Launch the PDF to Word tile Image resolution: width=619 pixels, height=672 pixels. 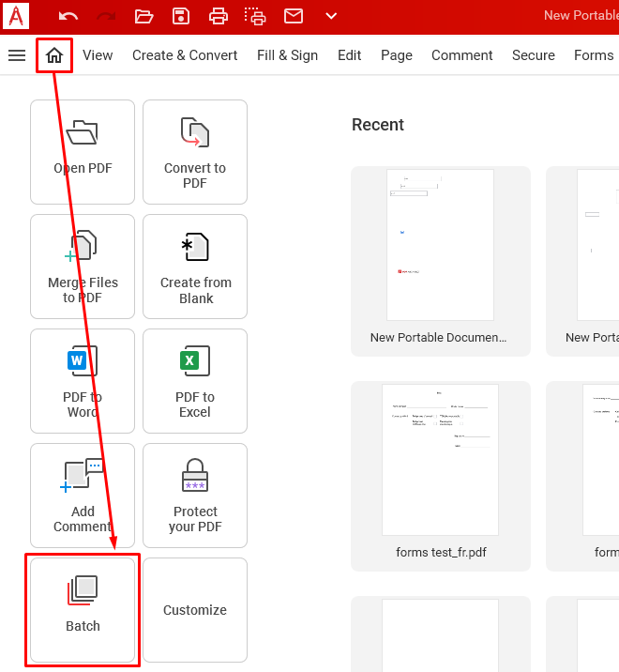click(x=83, y=381)
